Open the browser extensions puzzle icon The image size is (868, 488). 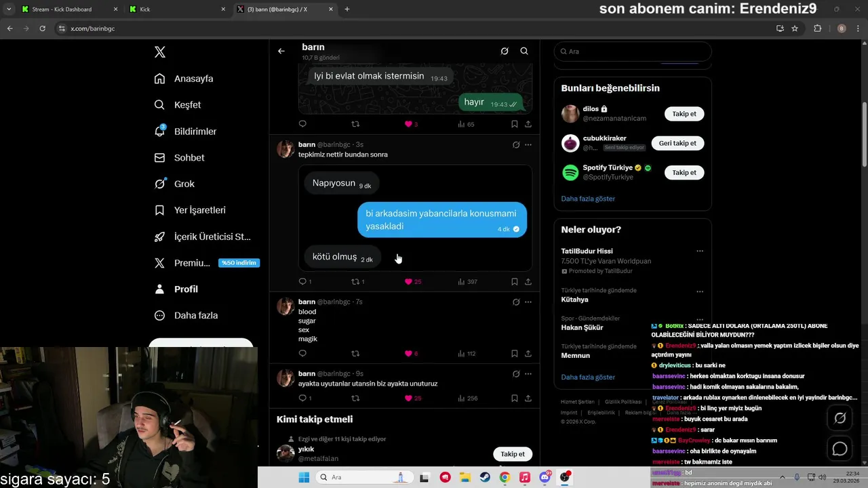coord(817,28)
